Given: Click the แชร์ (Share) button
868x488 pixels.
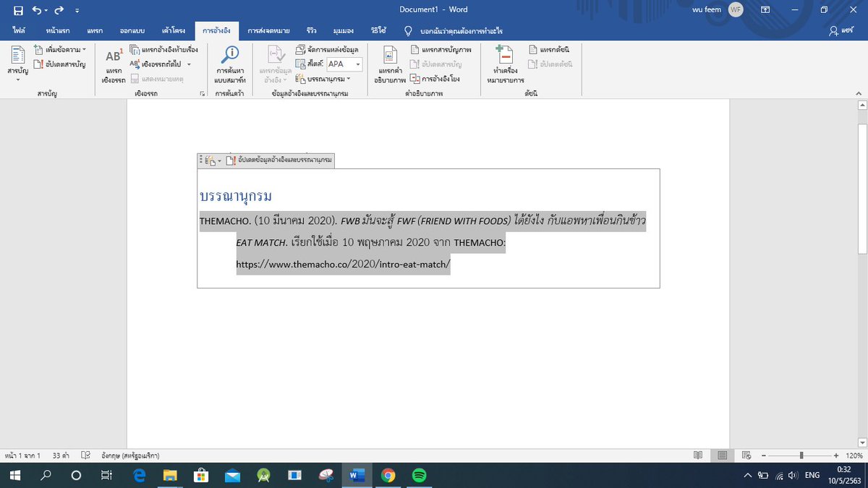Looking at the screenshot, I should pos(843,31).
